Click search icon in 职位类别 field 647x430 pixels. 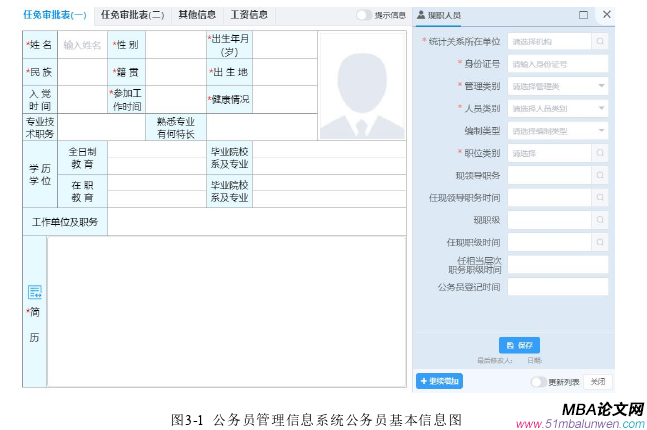[600, 153]
